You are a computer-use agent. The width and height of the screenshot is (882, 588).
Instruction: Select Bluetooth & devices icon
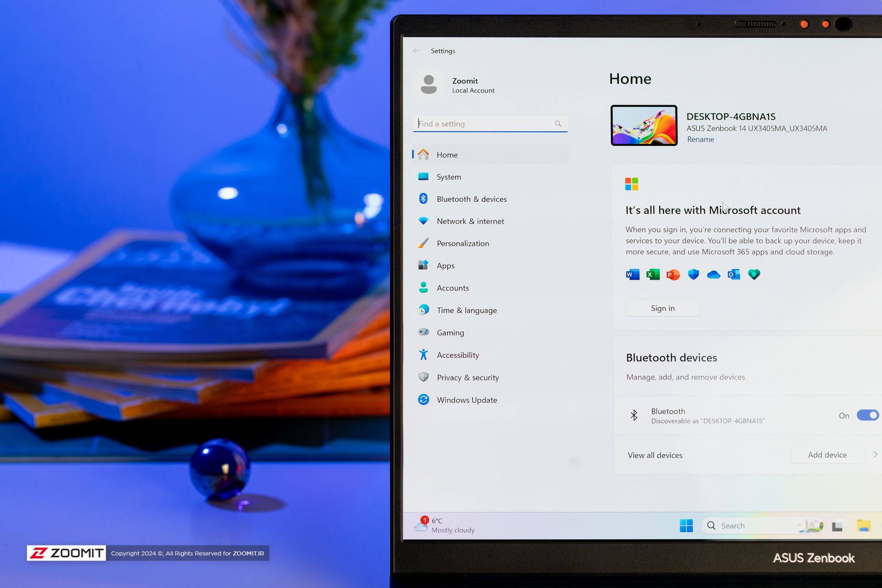(423, 199)
